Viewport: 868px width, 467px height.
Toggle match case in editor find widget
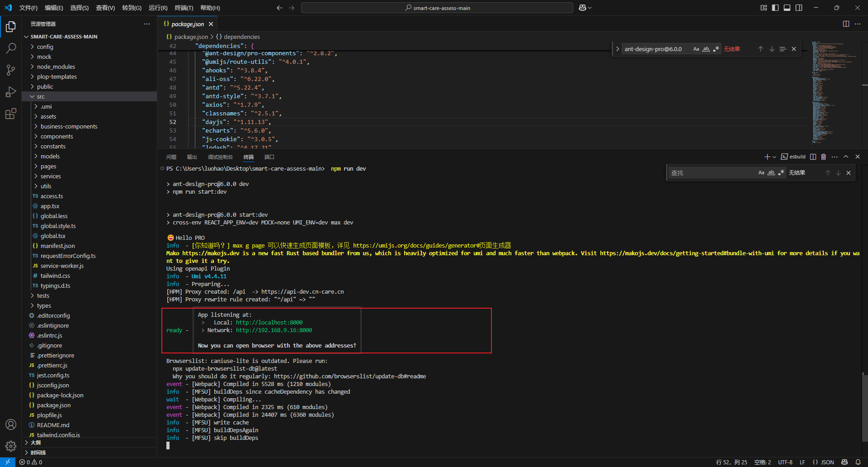[x=697, y=48]
